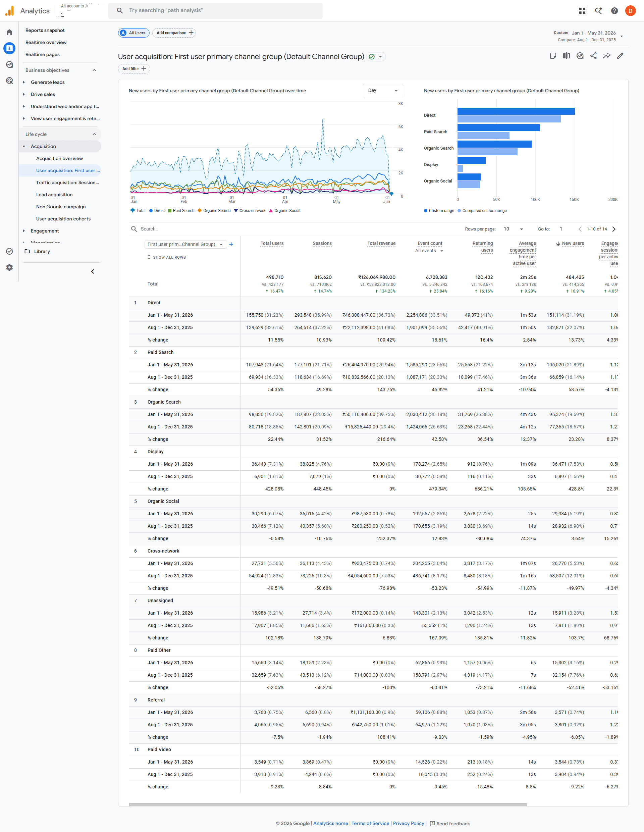The height and width of the screenshot is (832, 644).
Task: Expand Generate leads in sidebar
Action: [x=24, y=82]
